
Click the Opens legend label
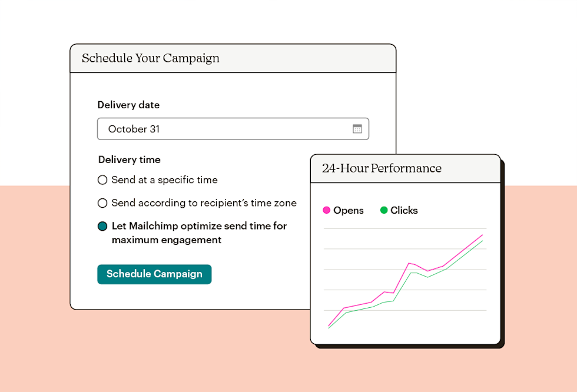tap(349, 210)
